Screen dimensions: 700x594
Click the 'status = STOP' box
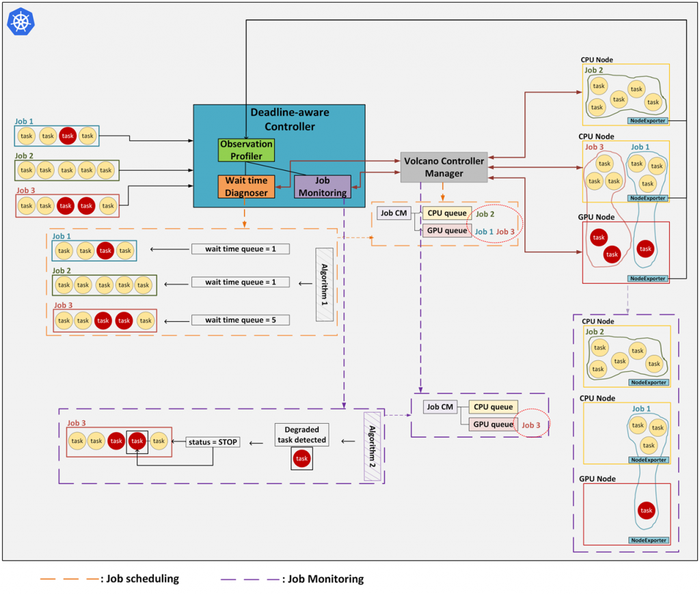(213, 442)
